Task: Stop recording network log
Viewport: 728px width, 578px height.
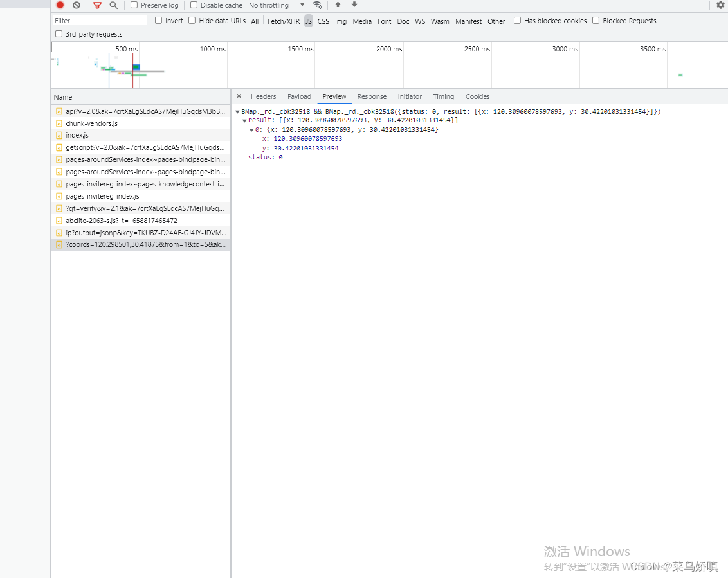Action: 60,5
